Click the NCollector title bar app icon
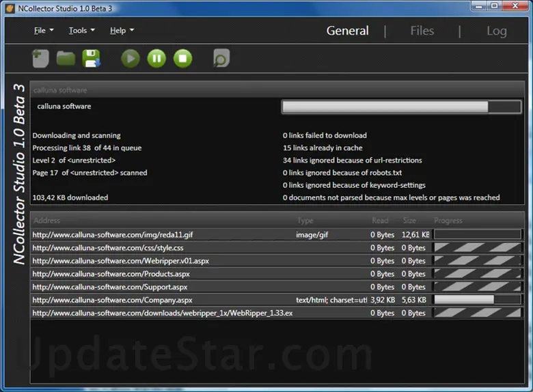This screenshot has width=533, height=392. 10,8
